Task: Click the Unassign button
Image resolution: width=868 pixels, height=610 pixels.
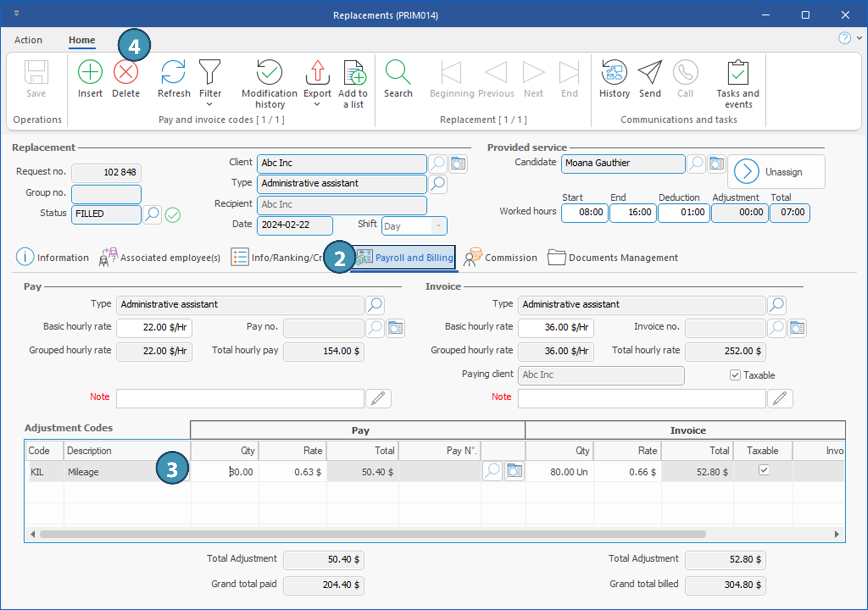Action: (x=776, y=172)
